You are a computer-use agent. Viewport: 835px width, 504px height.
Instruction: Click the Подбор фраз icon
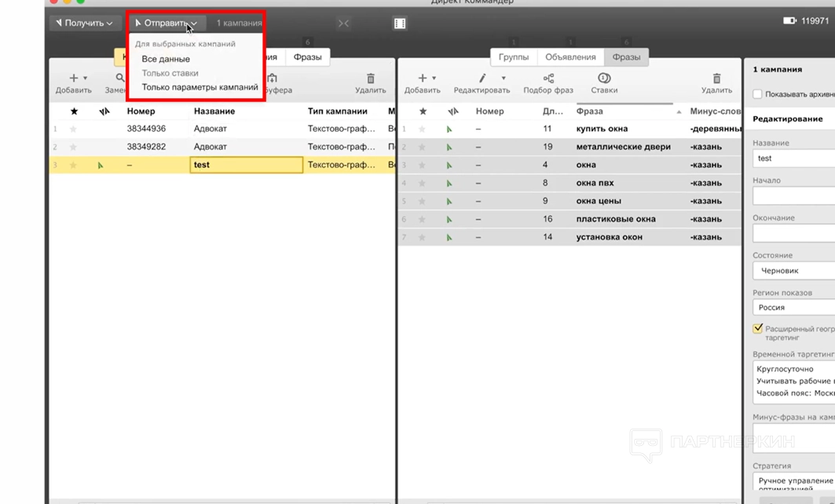(x=548, y=79)
